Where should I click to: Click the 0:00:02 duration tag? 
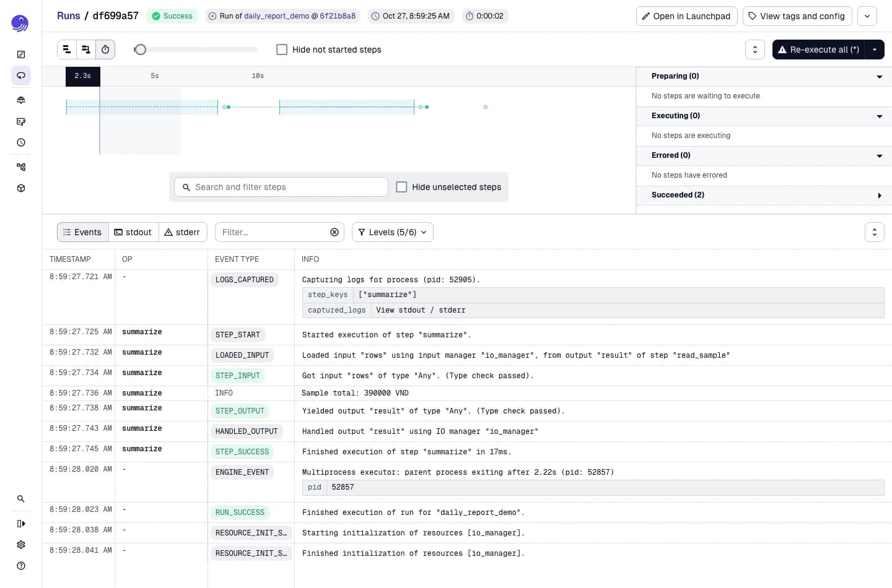click(x=485, y=16)
